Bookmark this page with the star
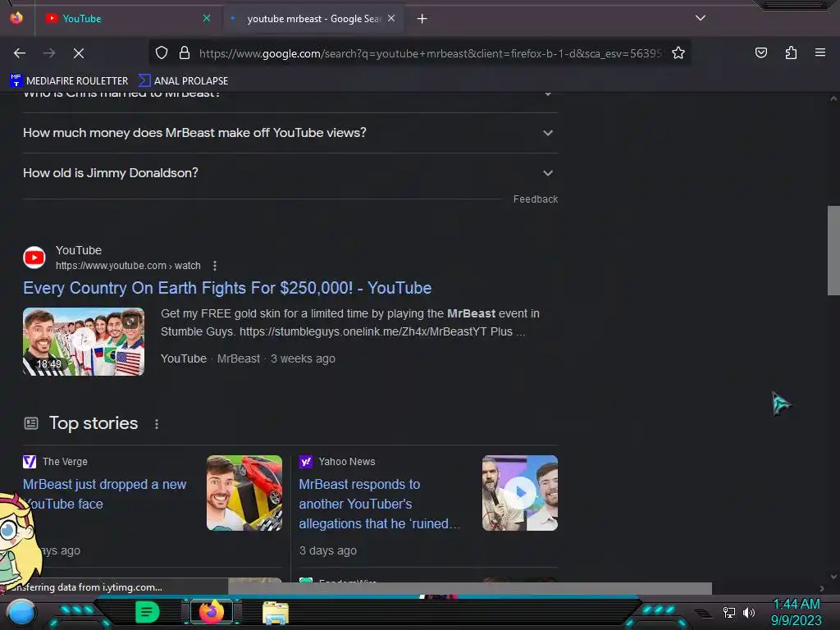The image size is (840, 630). click(x=678, y=53)
